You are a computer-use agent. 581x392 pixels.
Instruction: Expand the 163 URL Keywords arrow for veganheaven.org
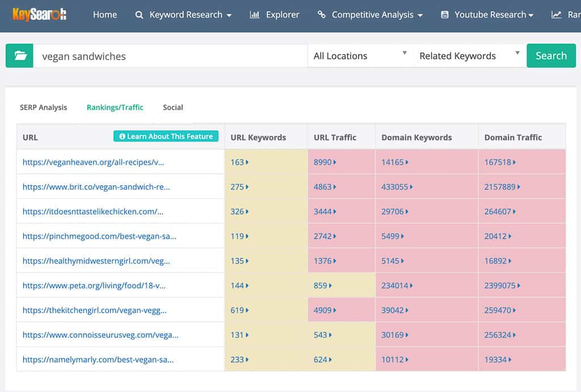[x=246, y=162]
